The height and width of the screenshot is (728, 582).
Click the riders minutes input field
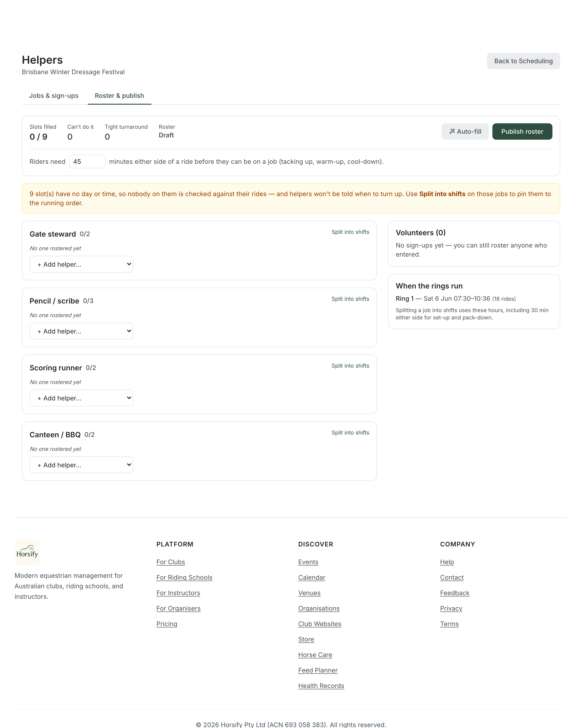pyautogui.click(x=87, y=161)
